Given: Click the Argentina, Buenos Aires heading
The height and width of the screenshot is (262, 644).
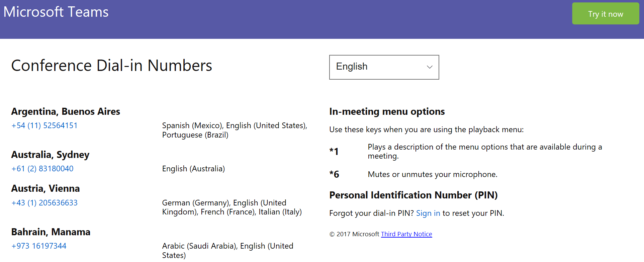Looking at the screenshot, I should 66,111.
